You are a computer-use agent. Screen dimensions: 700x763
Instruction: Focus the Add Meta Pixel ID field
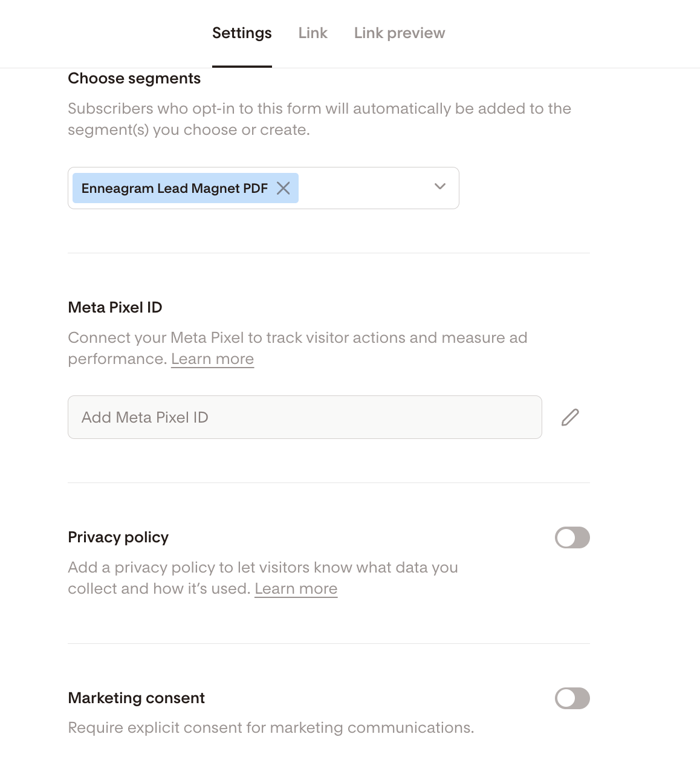305,417
